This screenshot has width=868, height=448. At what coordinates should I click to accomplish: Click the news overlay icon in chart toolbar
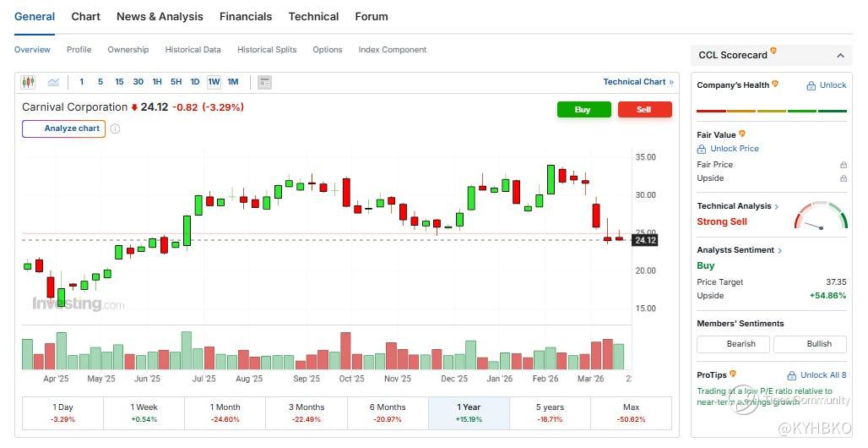coord(264,82)
